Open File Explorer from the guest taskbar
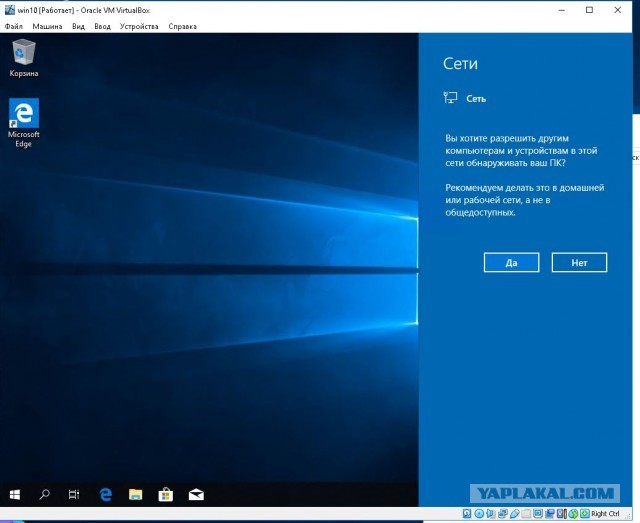Viewport: 640px width, 523px height. (x=136, y=495)
